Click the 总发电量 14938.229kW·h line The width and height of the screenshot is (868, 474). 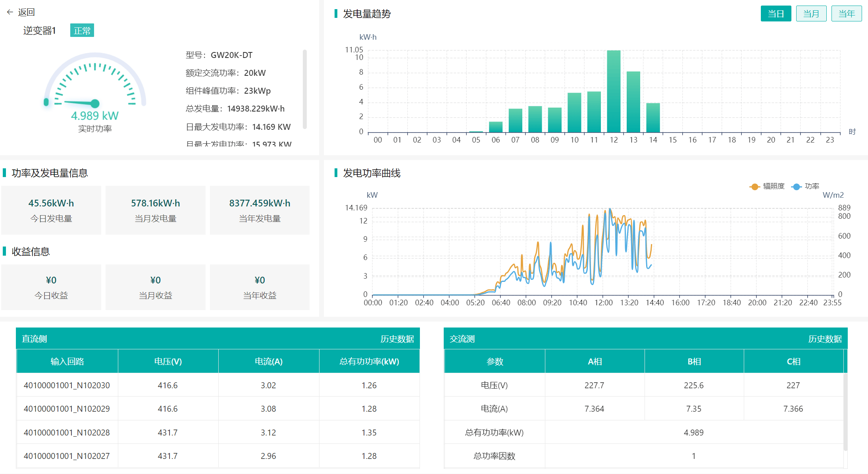pos(235,108)
